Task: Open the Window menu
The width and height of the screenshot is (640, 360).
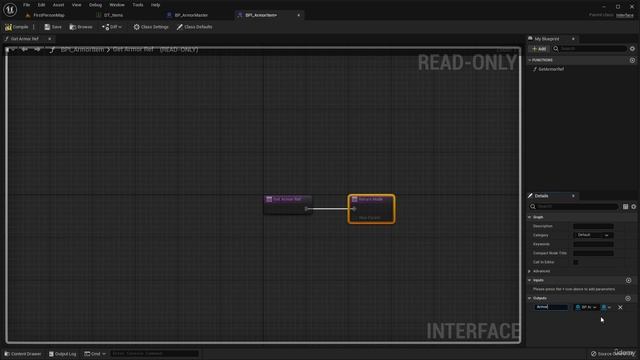Action: 117,5
